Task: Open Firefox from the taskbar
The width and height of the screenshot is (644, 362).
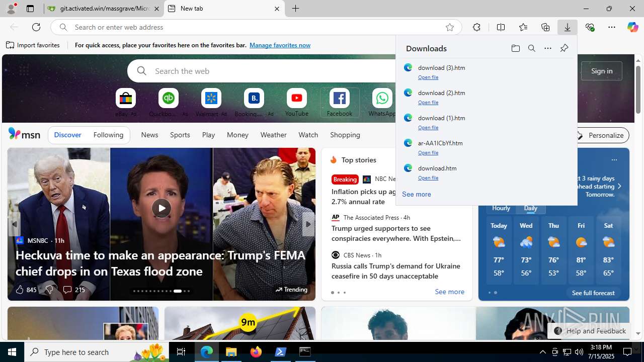Action: click(256, 352)
